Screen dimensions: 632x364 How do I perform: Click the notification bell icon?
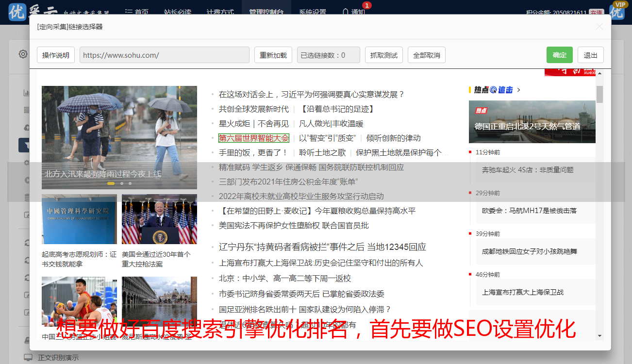tap(345, 12)
